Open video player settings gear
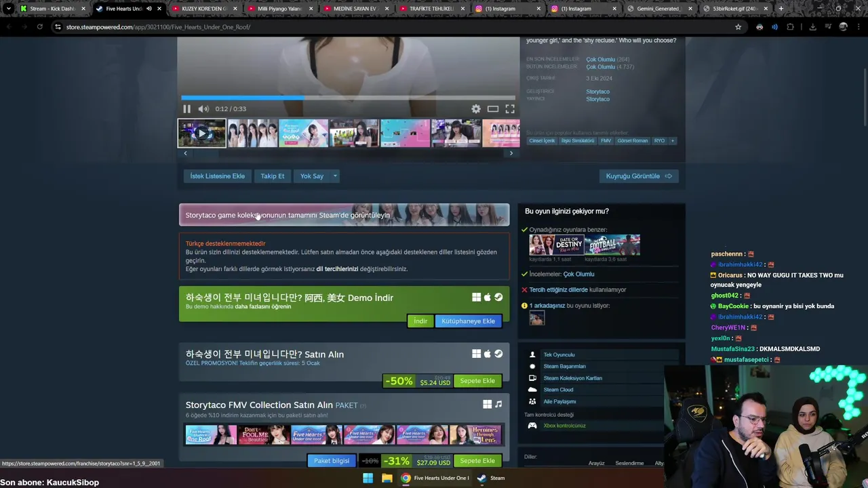Image resolution: width=868 pixels, height=488 pixels. tap(476, 109)
